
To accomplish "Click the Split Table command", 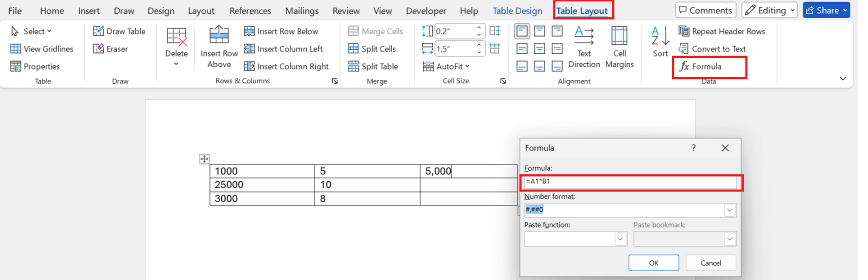I will pos(373,66).
